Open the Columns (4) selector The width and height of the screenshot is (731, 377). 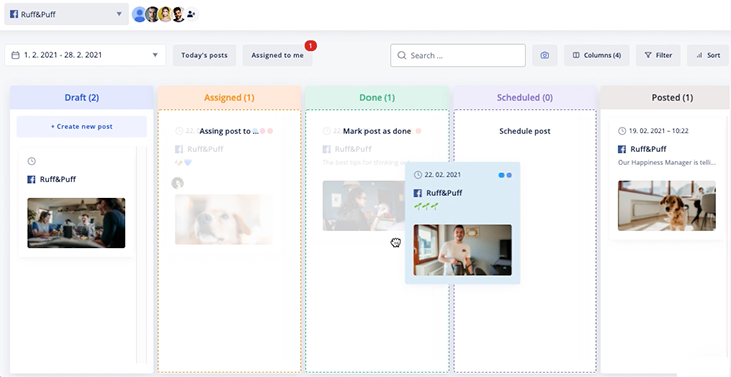[x=597, y=55]
